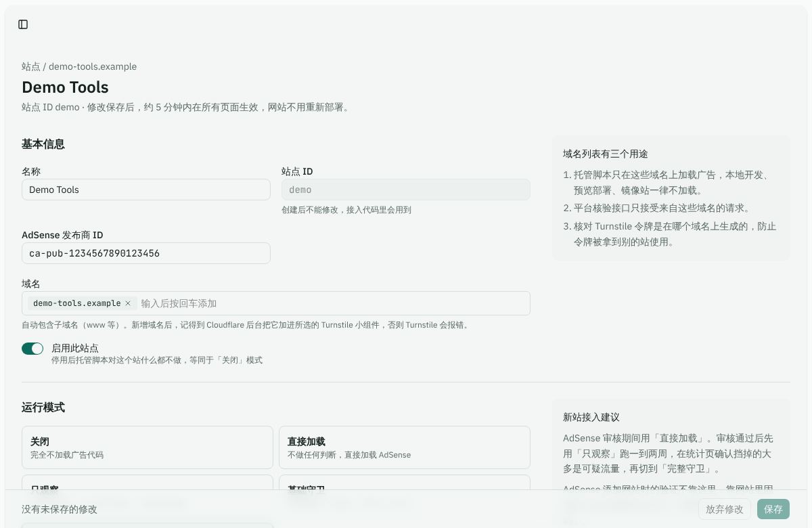Toggle the sidebar panel icon

[23, 24]
